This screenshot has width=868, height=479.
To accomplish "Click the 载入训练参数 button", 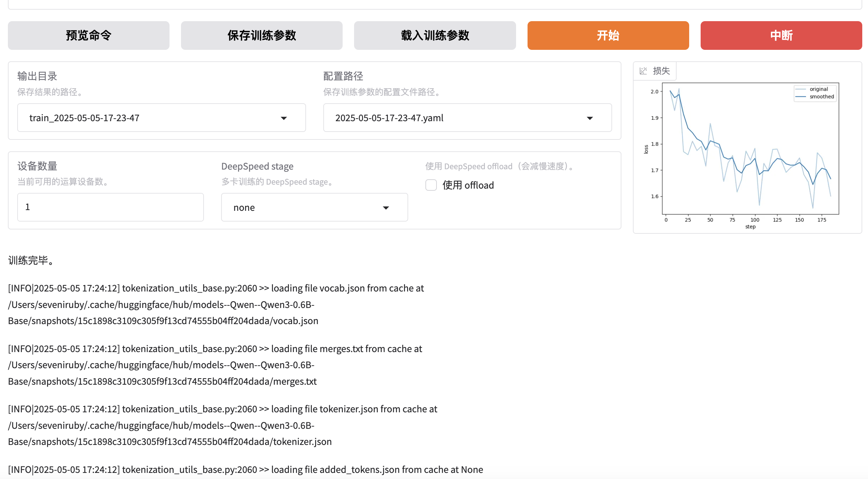I will pyautogui.click(x=435, y=35).
